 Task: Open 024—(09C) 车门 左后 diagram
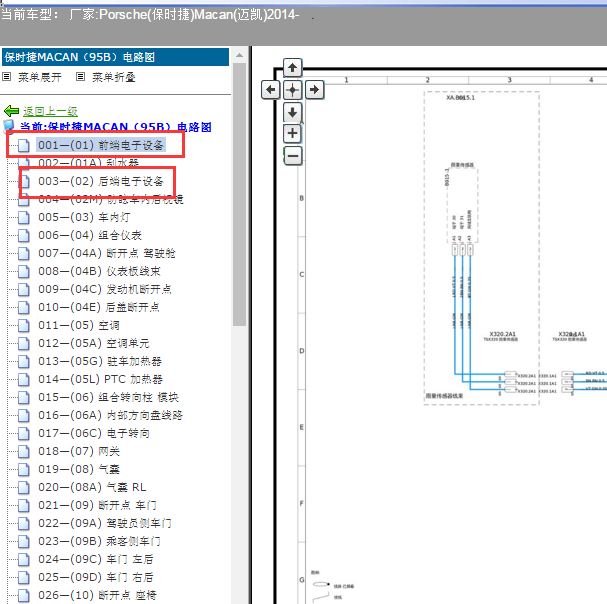pos(96,559)
